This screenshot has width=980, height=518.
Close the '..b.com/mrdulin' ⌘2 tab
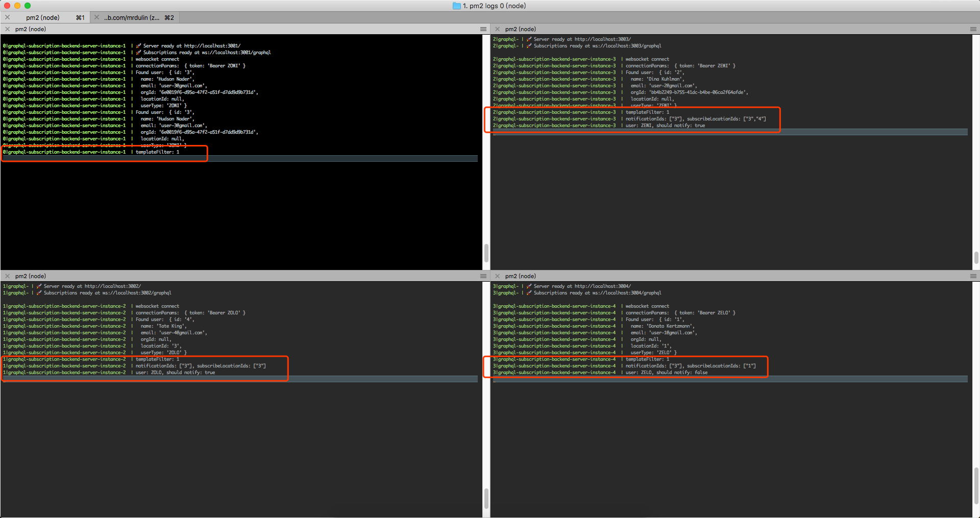click(x=96, y=17)
